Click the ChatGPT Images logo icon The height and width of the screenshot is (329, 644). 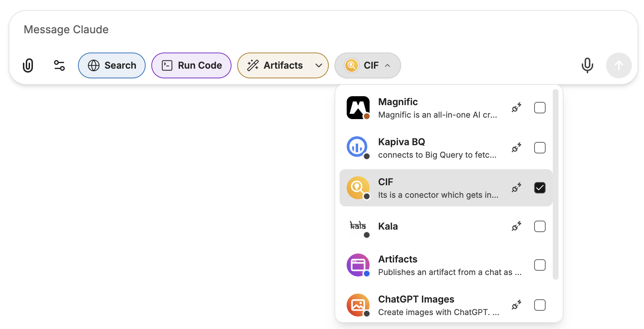click(358, 305)
